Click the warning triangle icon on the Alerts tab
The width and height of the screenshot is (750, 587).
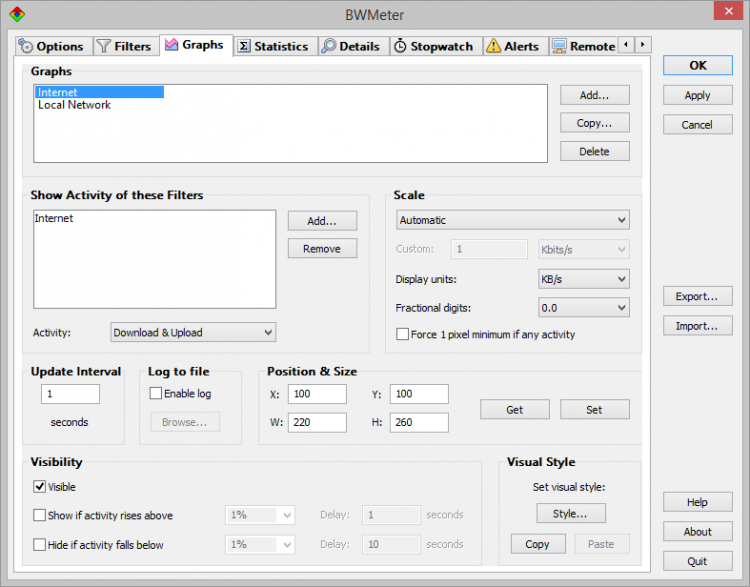(493, 46)
